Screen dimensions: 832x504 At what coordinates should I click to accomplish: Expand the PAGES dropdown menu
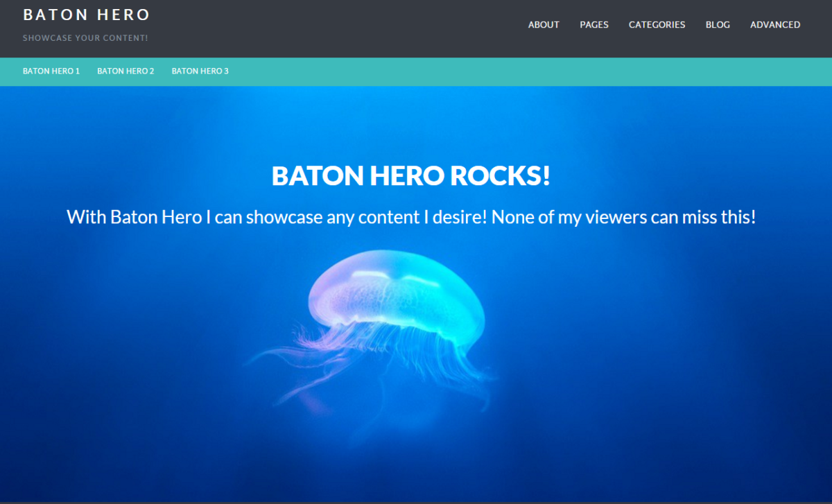click(594, 24)
